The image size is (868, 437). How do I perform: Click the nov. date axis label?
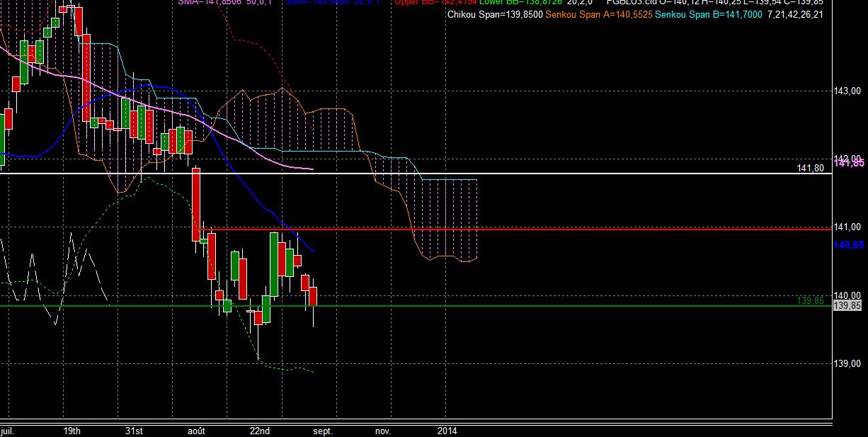pyautogui.click(x=383, y=430)
